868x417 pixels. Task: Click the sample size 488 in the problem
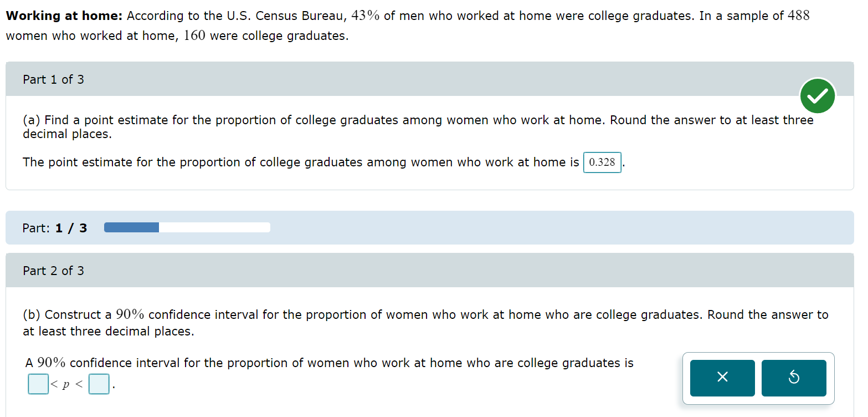pyautogui.click(x=798, y=16)
